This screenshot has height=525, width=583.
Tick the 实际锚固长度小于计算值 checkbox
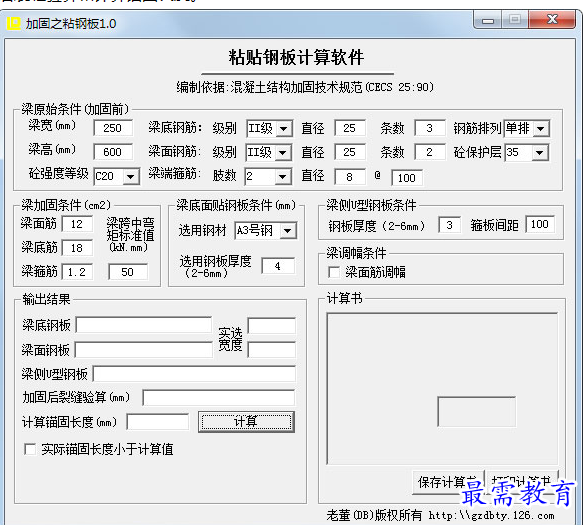(30, 449)
